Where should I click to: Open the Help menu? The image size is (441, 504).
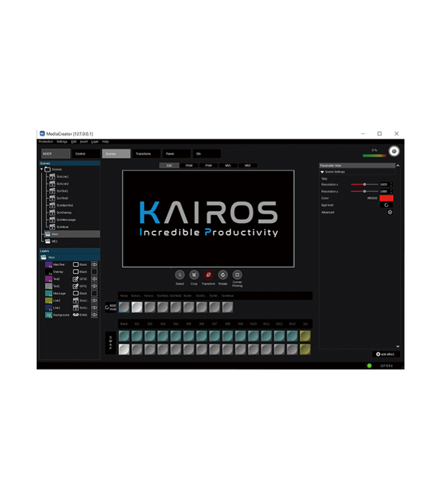(x=105, y=141)
